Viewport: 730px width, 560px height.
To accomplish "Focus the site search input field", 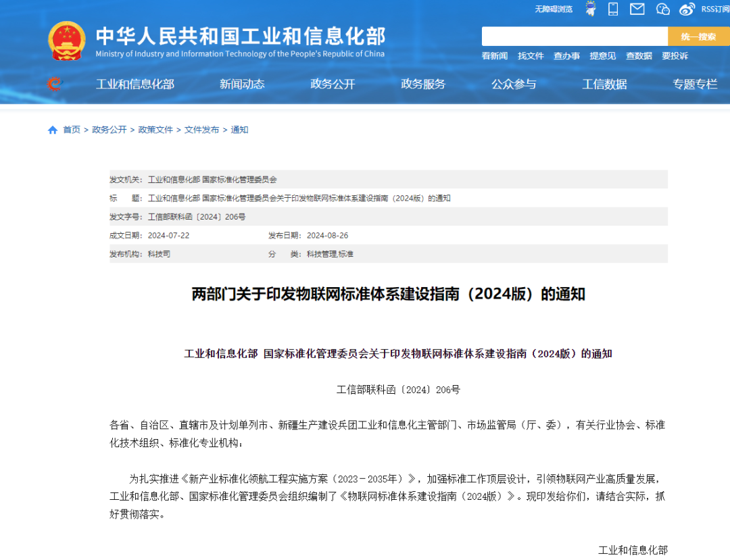I will pos(575,36).
